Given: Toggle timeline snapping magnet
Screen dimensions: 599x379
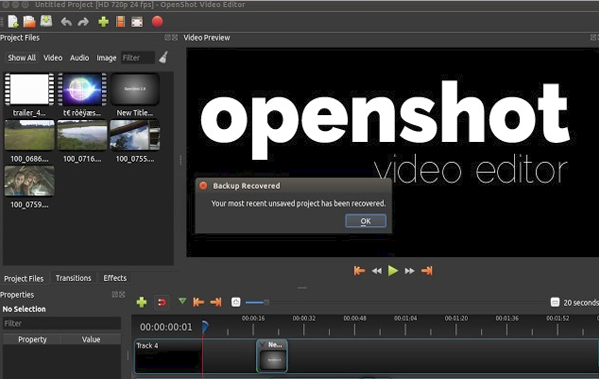Looking at the screenshot, I should coord(162,302).
